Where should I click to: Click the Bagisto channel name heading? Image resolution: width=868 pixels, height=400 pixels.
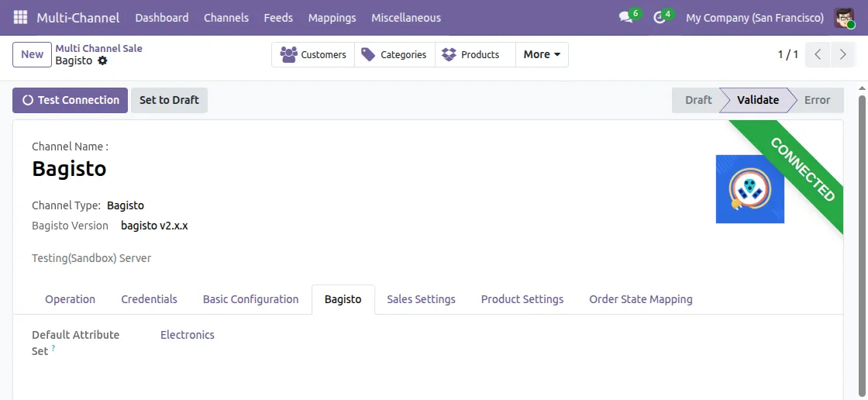pos(69,168)
